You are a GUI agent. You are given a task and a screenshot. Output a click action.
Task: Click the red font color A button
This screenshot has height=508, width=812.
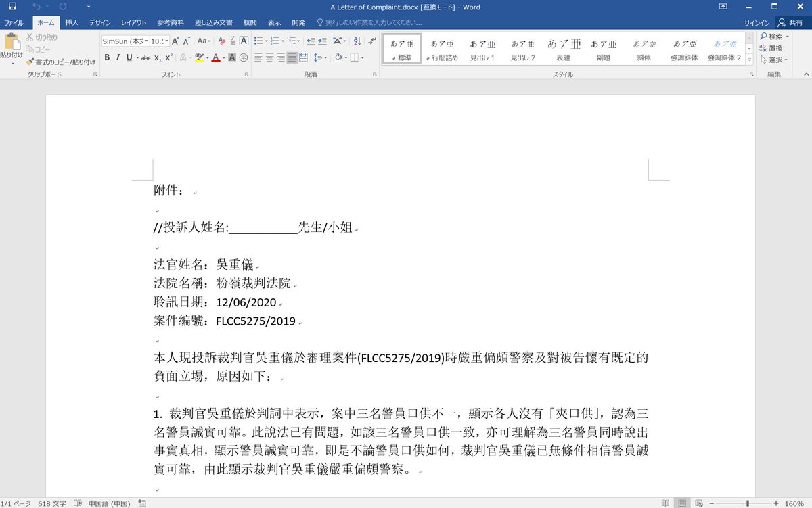pyautogui.click(x=216, y=57)
